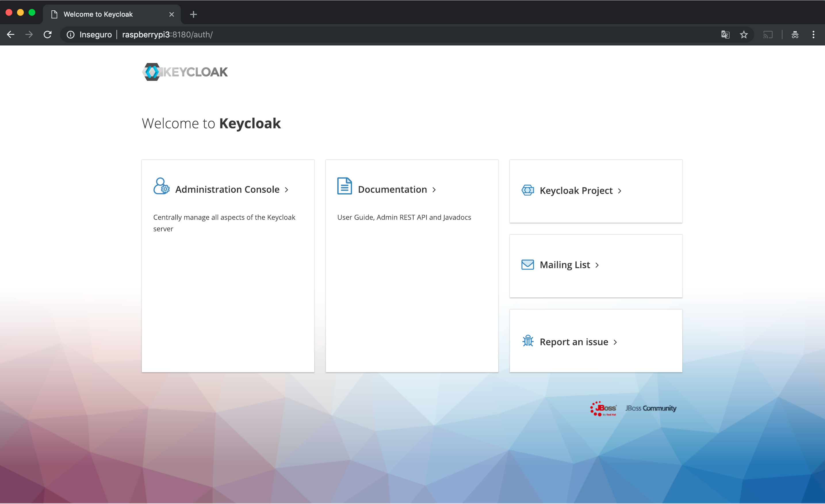825x504 pixels.
Task: Open the Report an issue link
Action: click(574, 341)
